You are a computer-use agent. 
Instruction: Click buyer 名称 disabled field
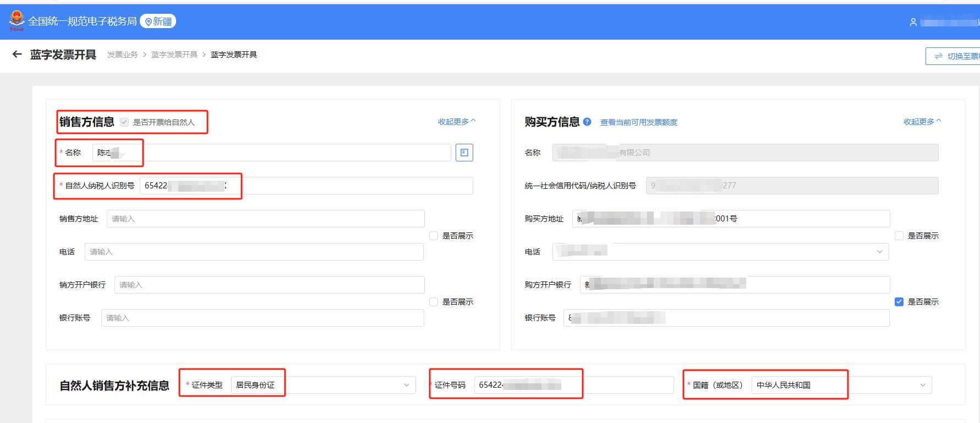point(746,153)
